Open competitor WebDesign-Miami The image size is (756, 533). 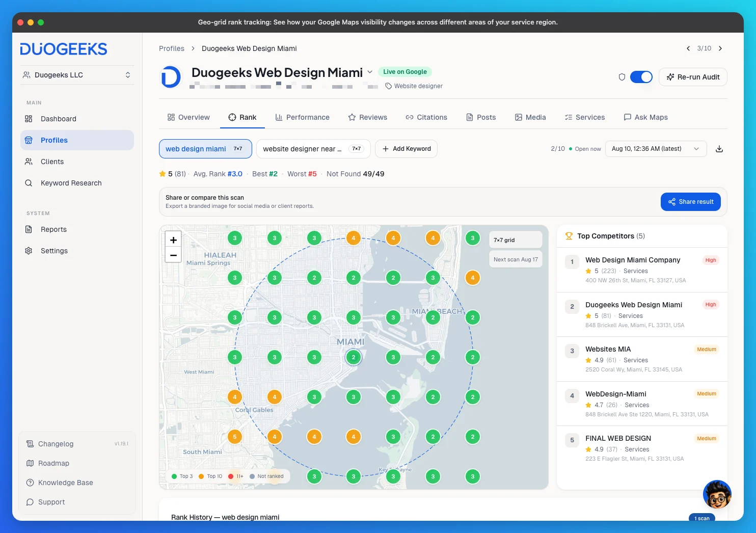(x=642, y=404)
